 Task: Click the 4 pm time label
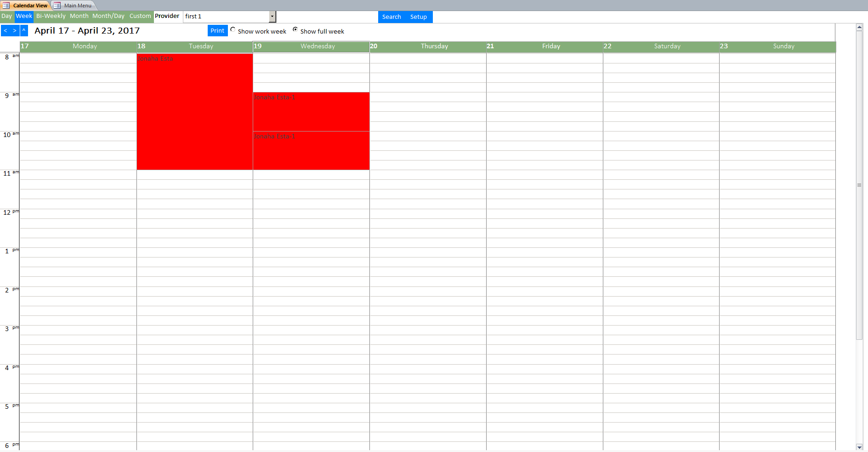click(12, 368)
